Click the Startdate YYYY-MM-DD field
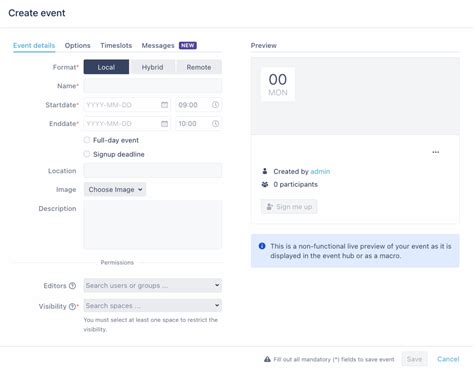Viewport: 474px width, 370px height. click(x=127, y=105)
